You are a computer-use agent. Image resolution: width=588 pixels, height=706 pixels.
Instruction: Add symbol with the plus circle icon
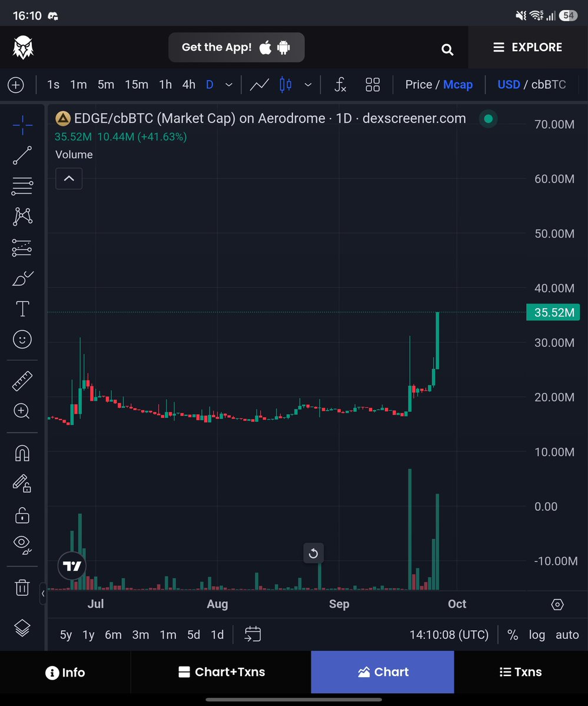pos(15,85)
